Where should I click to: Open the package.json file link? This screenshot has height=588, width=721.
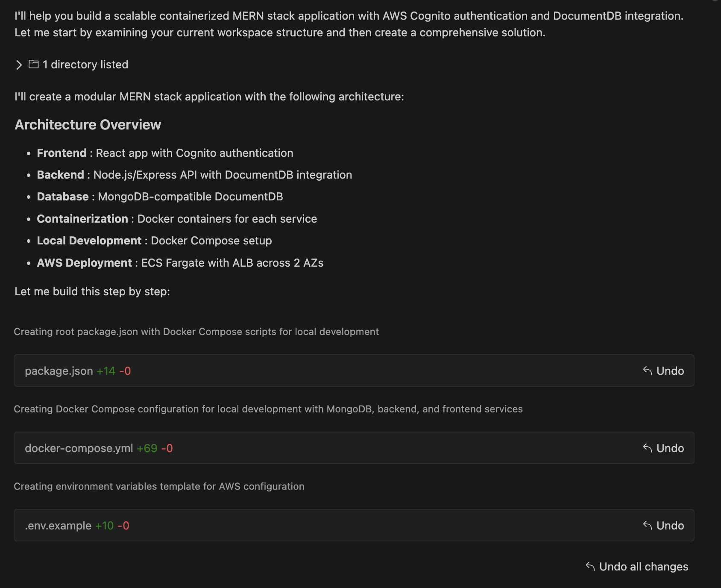[59, 371]
